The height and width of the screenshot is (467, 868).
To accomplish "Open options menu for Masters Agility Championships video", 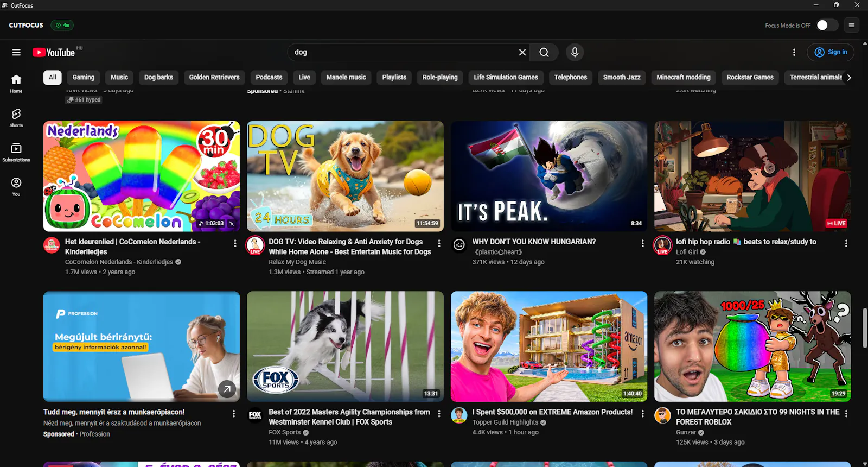I will [x=439, y=414].
